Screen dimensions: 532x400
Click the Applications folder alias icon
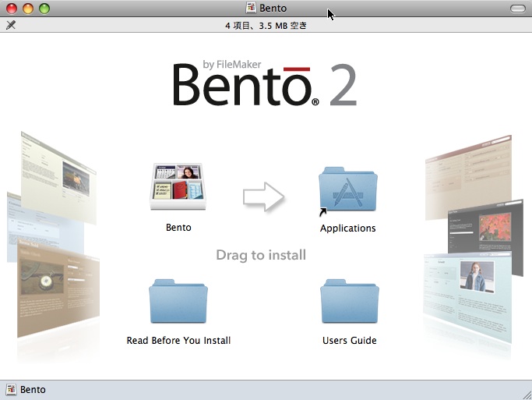(347, 190)
